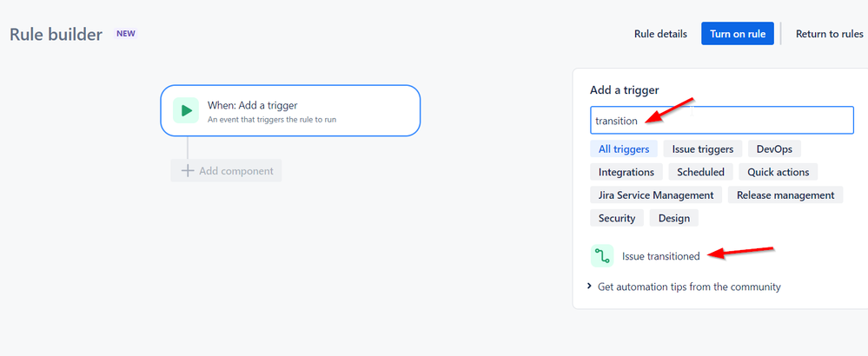Show Integrations triggers
The image size is (868, 356).
pos(627,172)
